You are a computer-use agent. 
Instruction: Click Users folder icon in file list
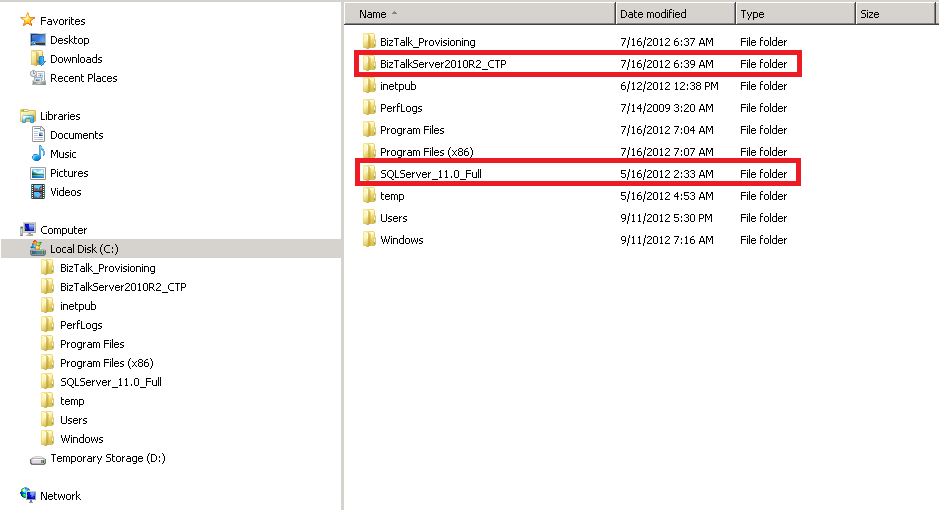(x=369, y=218)
